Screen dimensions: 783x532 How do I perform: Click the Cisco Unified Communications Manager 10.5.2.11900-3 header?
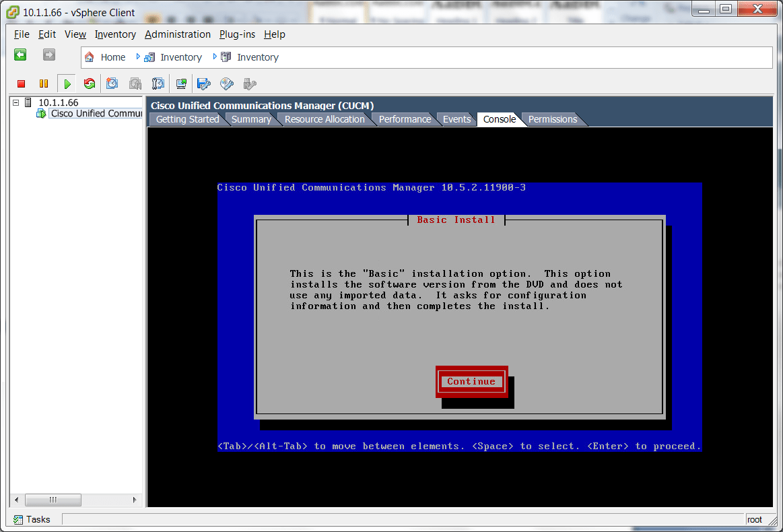pyautogui.click(x=371, y=188)
